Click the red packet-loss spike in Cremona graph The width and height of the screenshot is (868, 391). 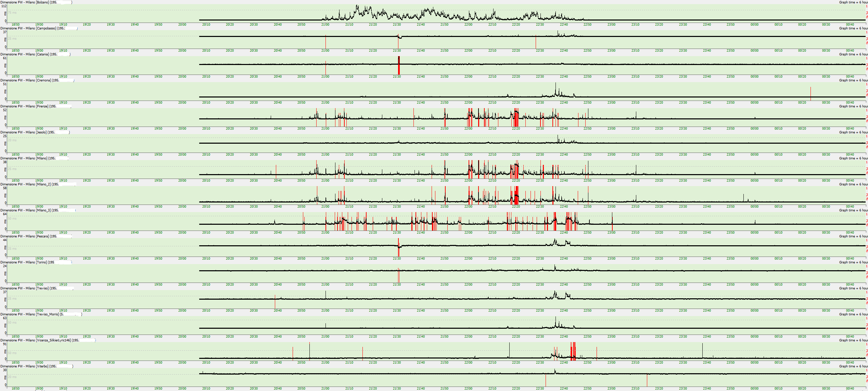[810, 93]
